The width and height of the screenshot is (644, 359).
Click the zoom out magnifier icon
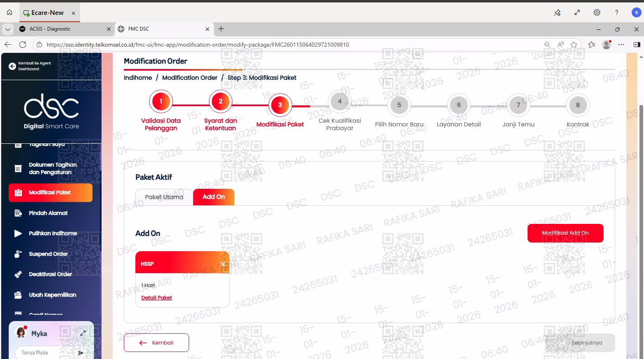[547, 45]
